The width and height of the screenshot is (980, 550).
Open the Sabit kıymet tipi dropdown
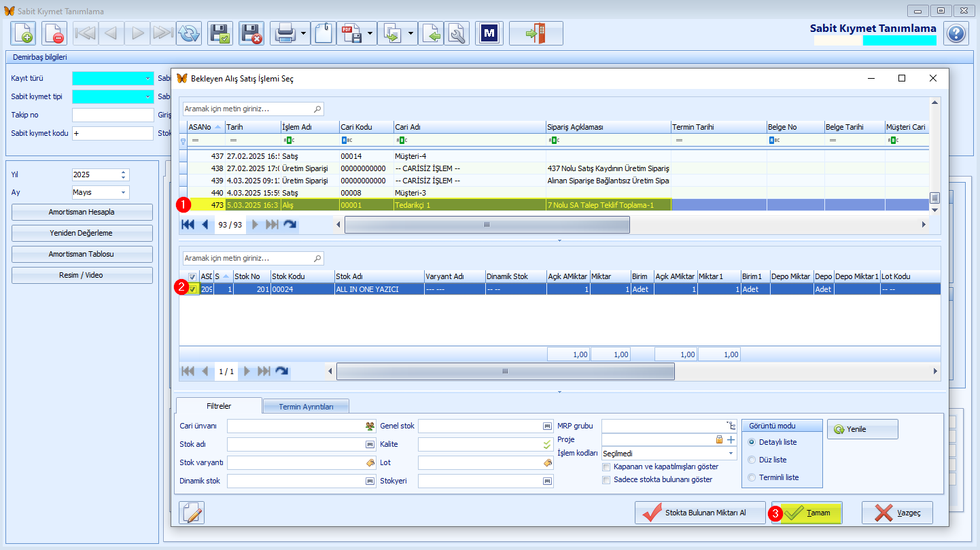coord(147,97)
